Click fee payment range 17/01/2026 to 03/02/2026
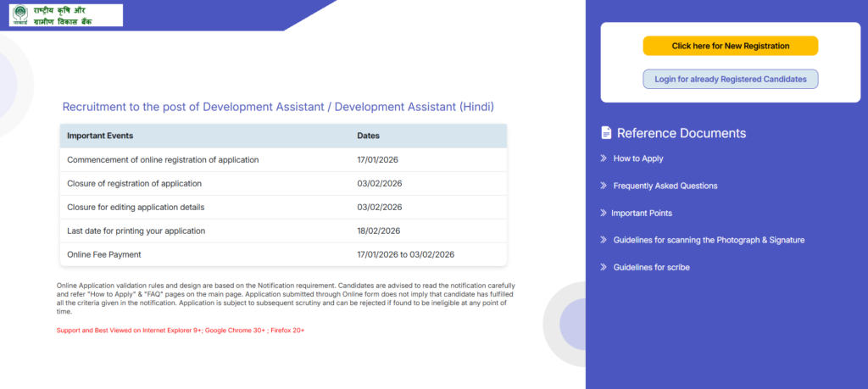This screenshot has height=389, width=868. point(406,254)
